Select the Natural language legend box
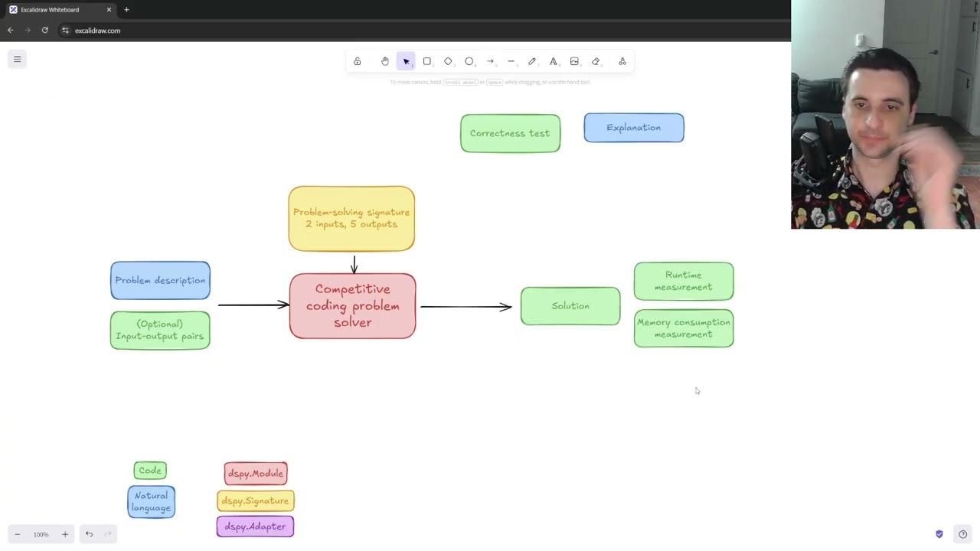Image resolution: width=980 pixels, height=551 pixels. point(151,502)
